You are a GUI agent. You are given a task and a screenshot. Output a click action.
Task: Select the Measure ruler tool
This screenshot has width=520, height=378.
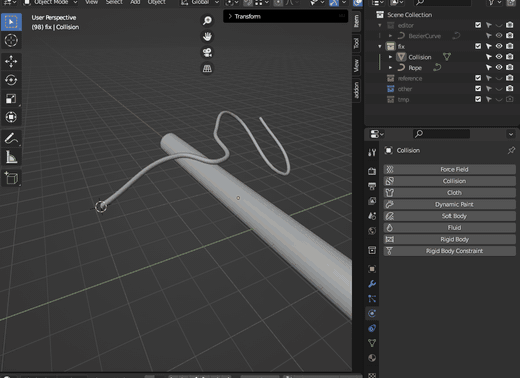11,157
